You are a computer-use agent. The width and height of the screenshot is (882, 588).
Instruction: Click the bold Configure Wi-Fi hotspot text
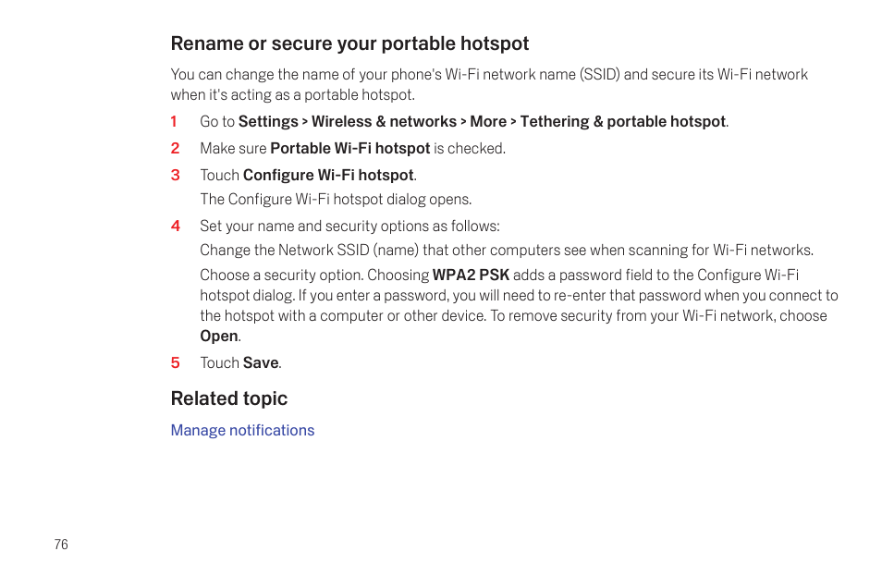[328, 175]
